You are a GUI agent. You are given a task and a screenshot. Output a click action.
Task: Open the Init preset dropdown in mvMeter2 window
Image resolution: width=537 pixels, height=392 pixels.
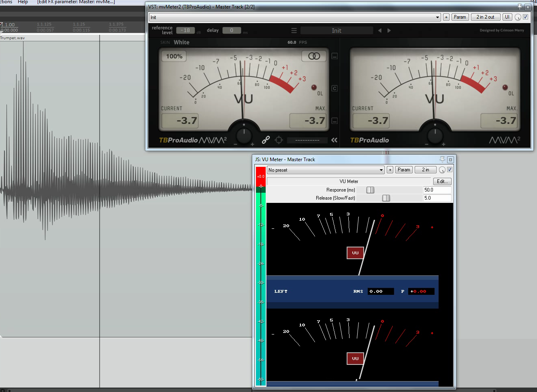click(x=295, y=17)
